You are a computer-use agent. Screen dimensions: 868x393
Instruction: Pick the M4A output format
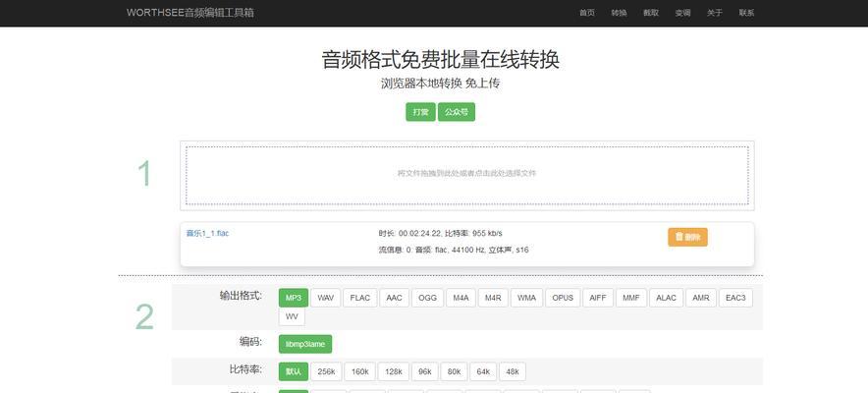(461, 298)
